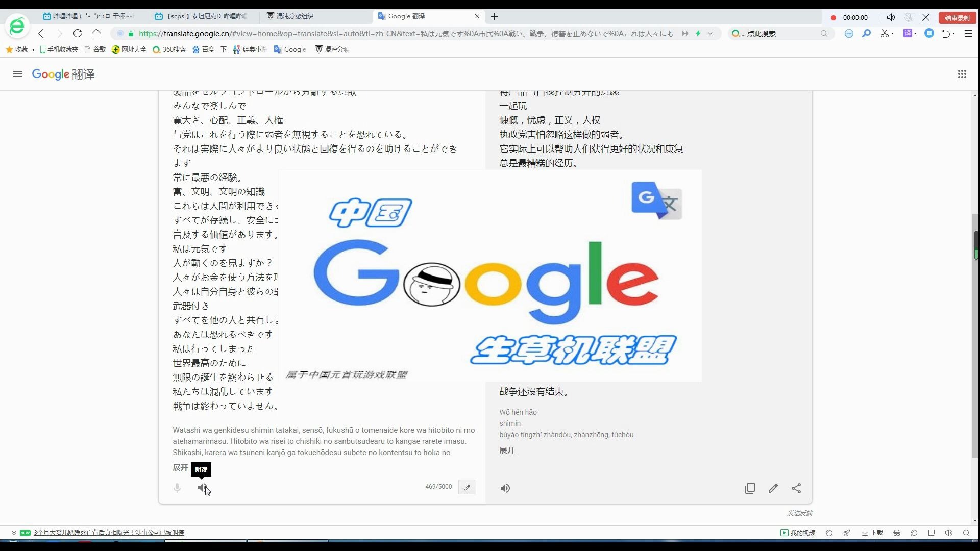The height and width of the screenshot is (551, 980).
Task: Click the rocket accelerator icon in status bar
Action: pos(847,533)
